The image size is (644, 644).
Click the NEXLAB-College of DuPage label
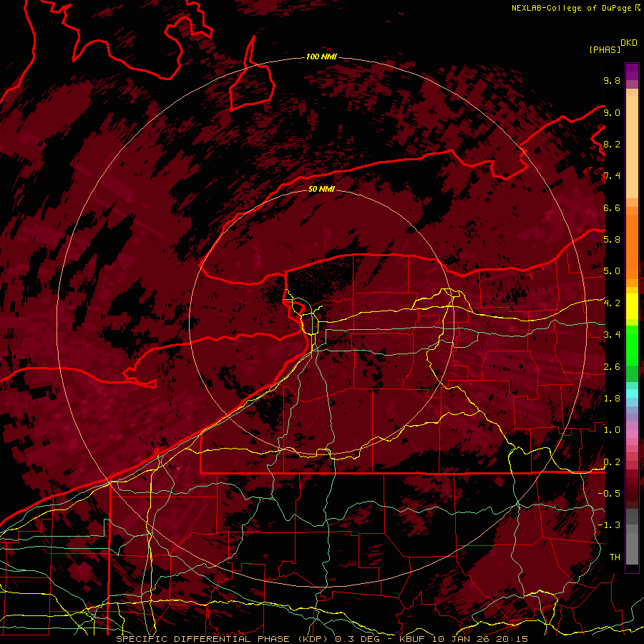pyautogui.click(x=571, y=8)
